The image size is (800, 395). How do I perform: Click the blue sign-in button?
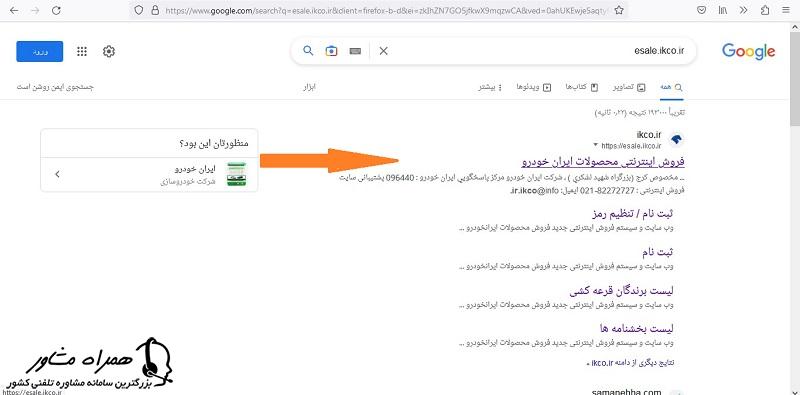click(x=40, y=52)
